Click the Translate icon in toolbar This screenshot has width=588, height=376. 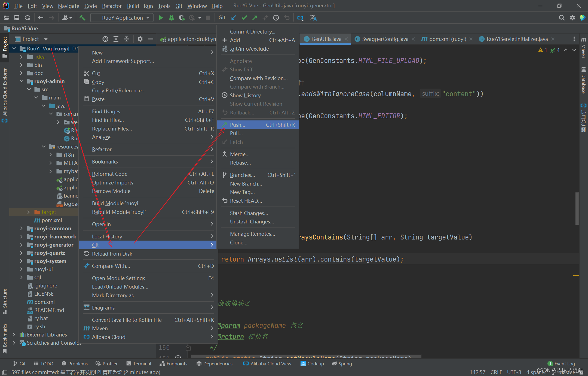[x=313, y=18]
